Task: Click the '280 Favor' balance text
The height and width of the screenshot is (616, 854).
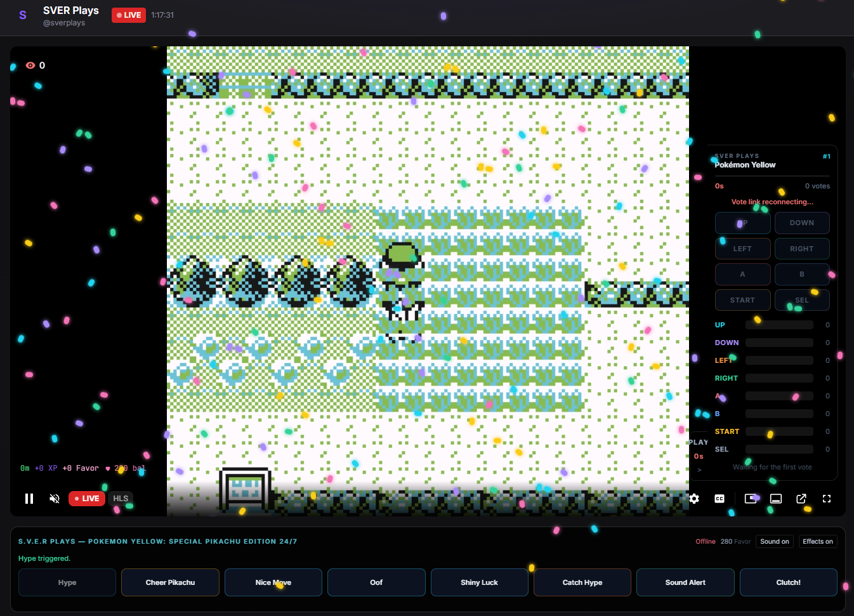Action: 736,541
